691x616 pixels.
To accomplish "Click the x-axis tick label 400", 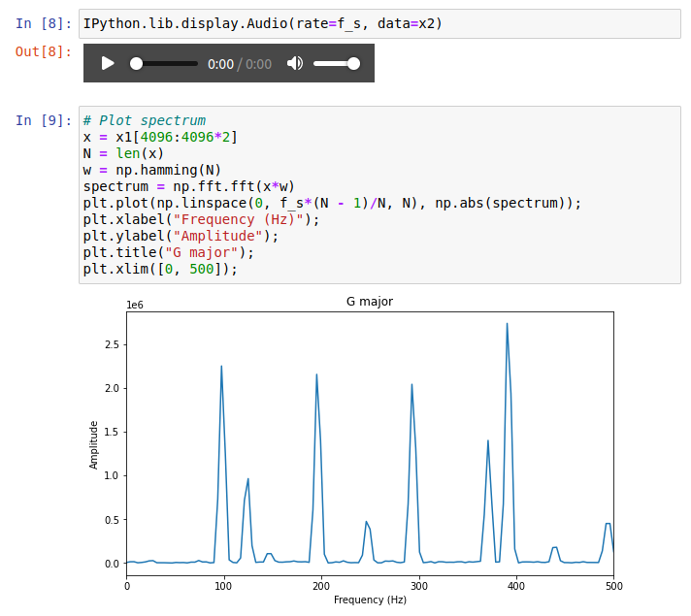I will pyautogui.click(x=516, y=586).
